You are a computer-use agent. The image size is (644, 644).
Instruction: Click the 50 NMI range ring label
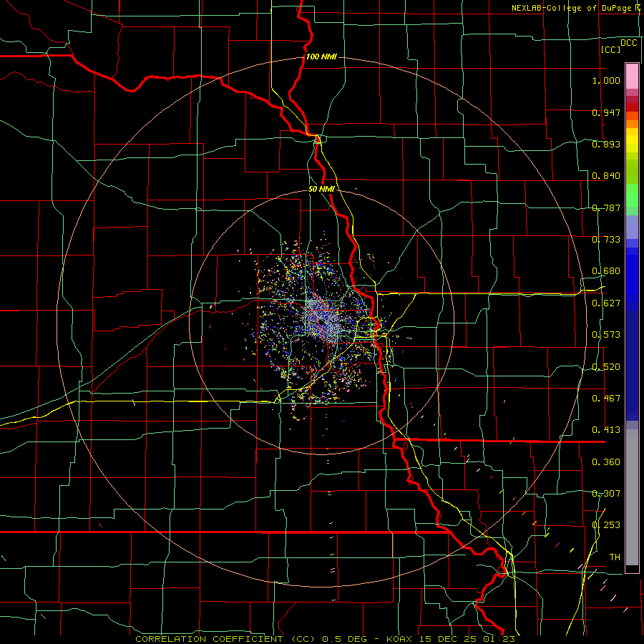[x=321, y=189]
